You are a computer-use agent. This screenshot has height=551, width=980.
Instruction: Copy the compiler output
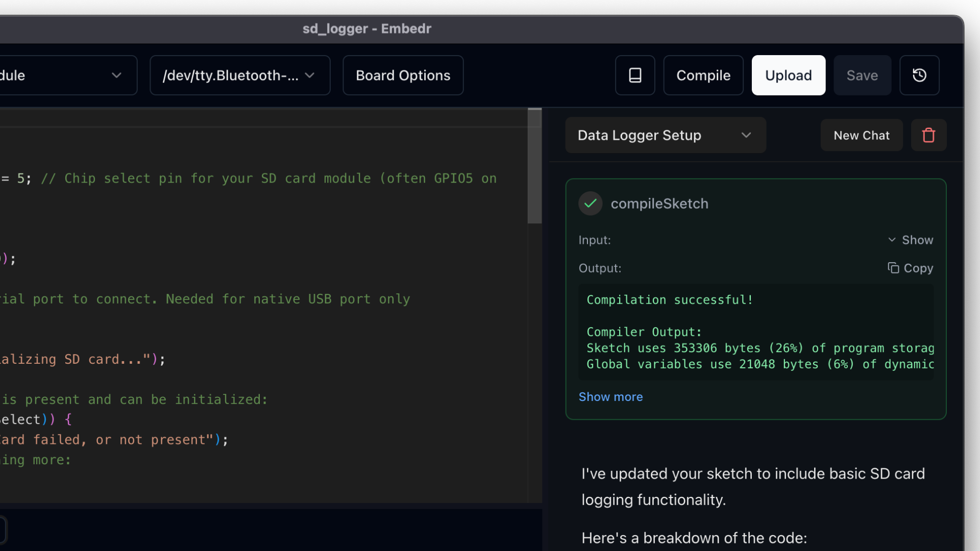(910, 268)
